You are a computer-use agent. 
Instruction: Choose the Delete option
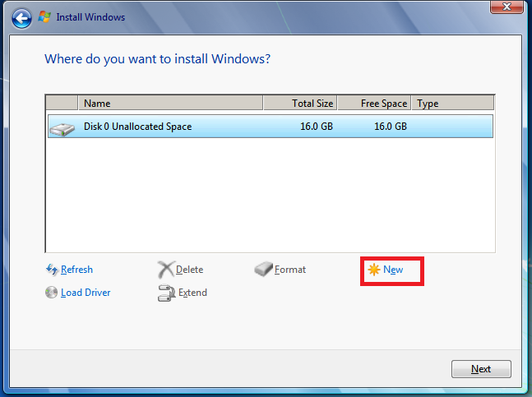[189, 270]
